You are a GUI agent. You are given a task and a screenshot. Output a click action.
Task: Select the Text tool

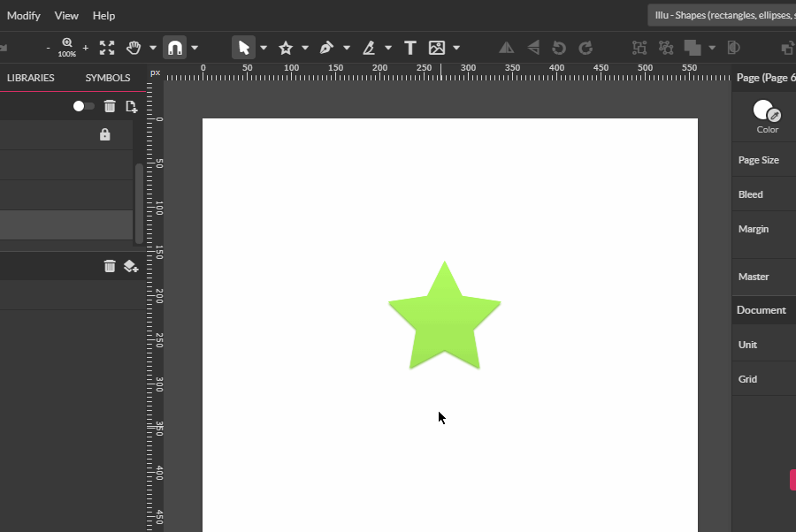coord(409,48)
